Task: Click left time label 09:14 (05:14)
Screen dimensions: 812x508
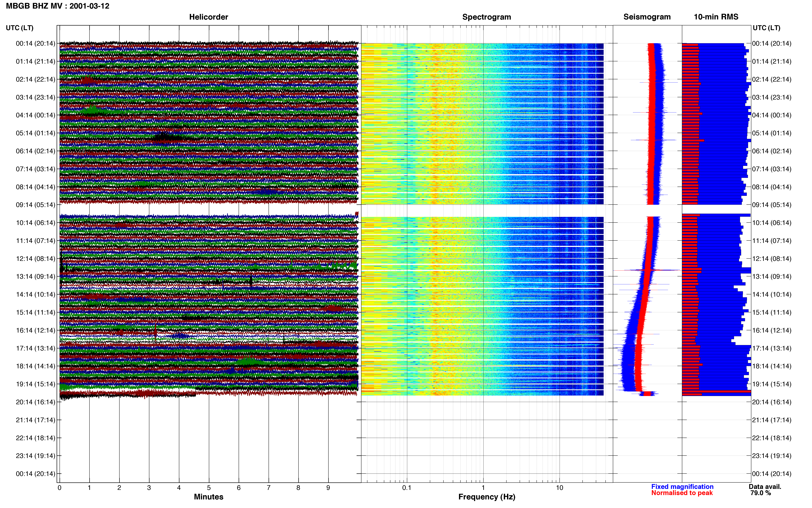Action: tap(36, 205)
